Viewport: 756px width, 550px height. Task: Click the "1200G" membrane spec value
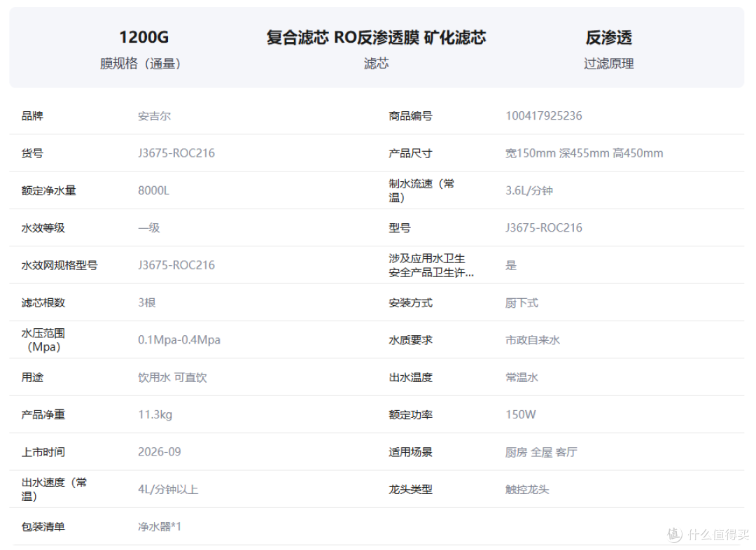[143, 37]
